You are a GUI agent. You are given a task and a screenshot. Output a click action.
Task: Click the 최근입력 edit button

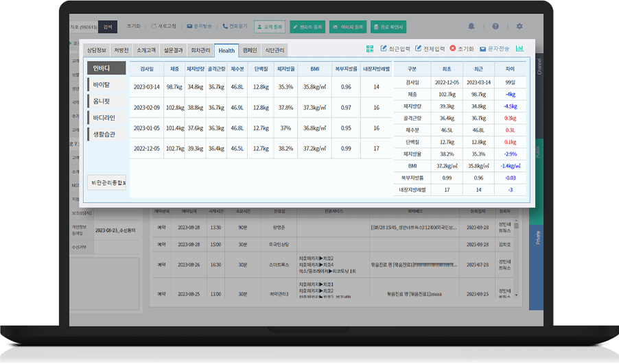(x=395, y=49)
